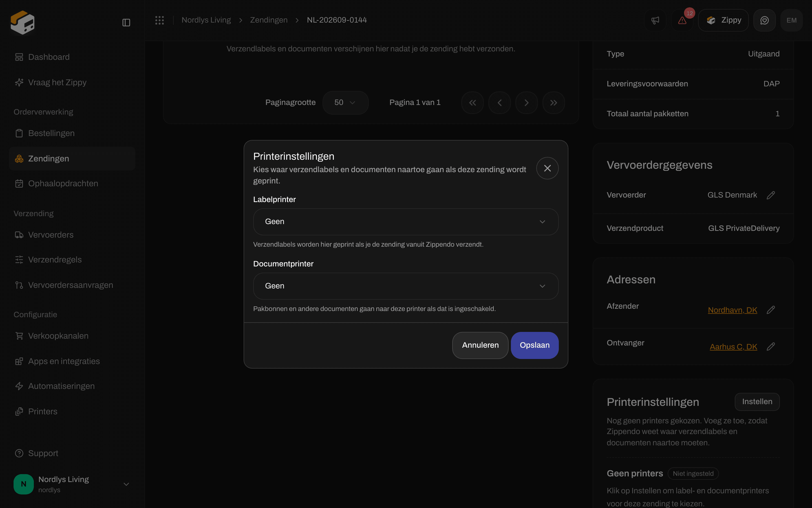The image size is (812, 508).
Task: Edit the Afzender address pencil icon
Action: click(x=771, y=310)
